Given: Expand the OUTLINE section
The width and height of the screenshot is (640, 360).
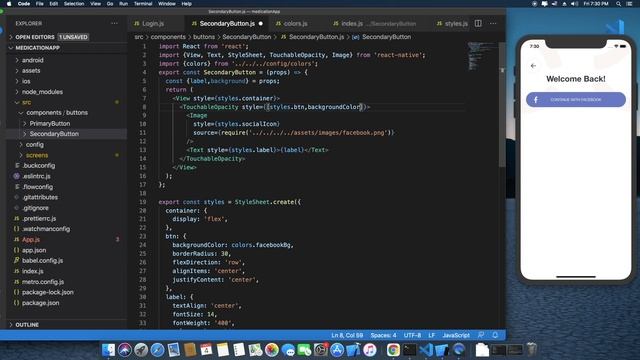Looking at the screenshot, I should click(x=27, y=325).
